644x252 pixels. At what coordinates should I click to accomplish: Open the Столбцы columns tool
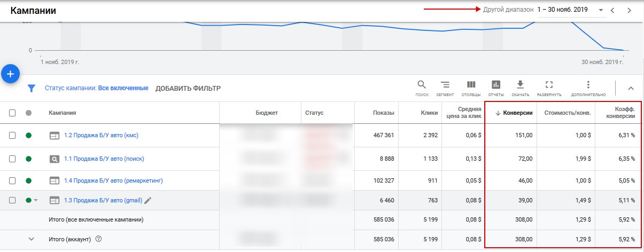471,87
